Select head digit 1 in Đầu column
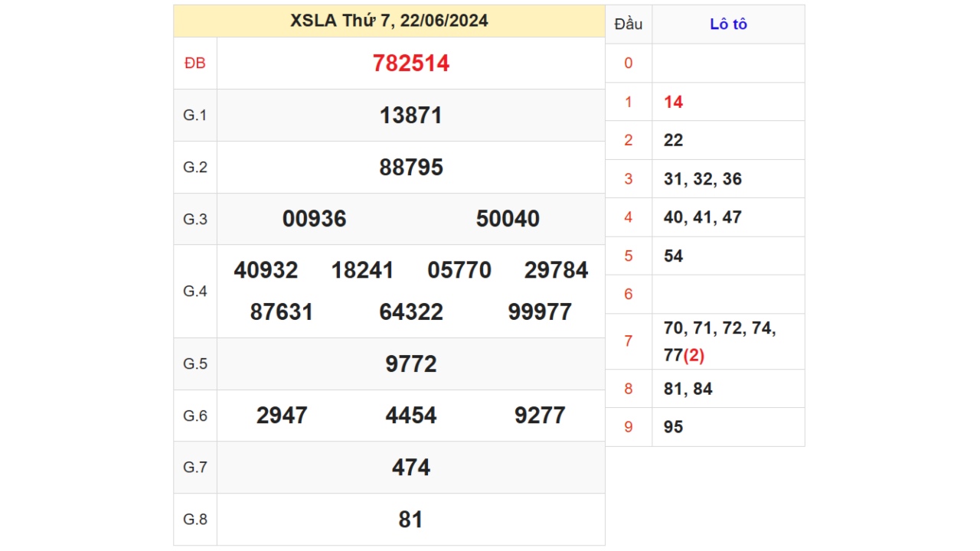This screenshot has width=980, height=551. [629, 102]
